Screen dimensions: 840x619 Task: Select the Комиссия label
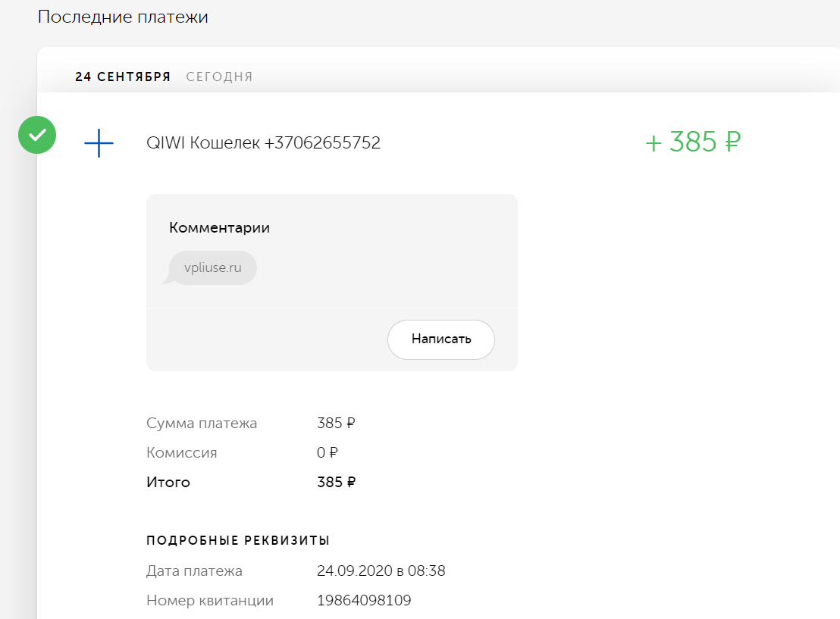coord(182,453)
